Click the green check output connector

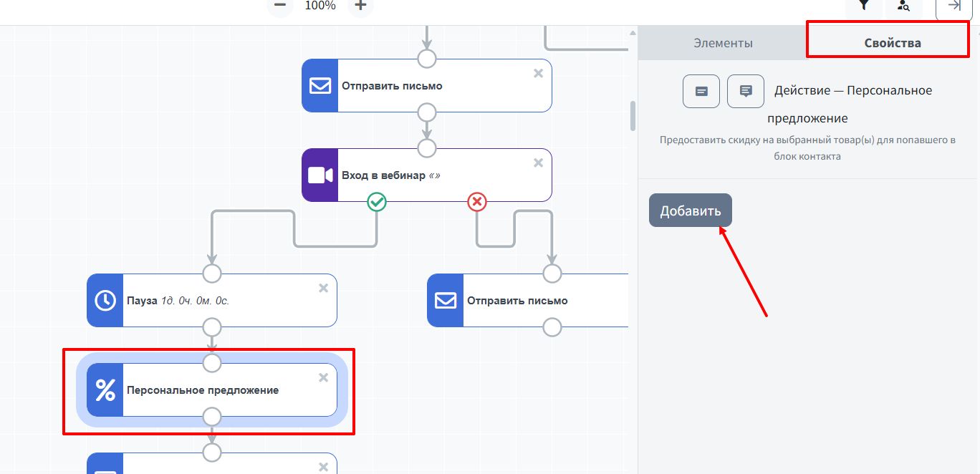(377, 202)
